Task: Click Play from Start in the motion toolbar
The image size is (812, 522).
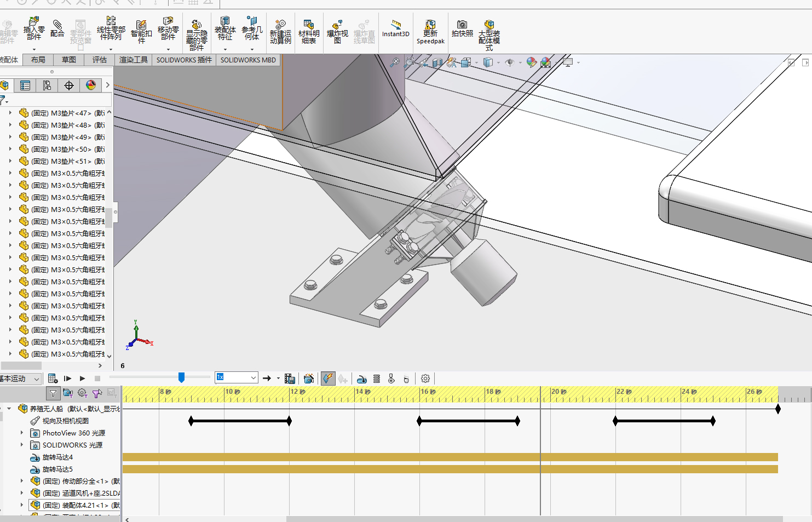Action: pos(67,378)
